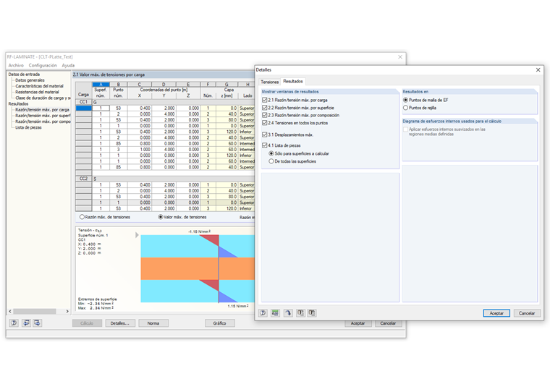This screenshot has height=392, width=550.
Task: Open the Archivo menu
Action: coord(16,65)
